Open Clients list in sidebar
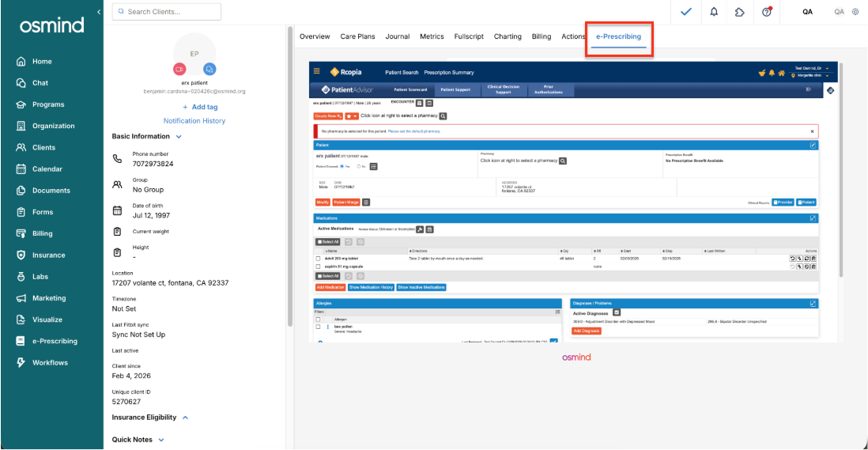The image size is (868, 450). point(36,148)
